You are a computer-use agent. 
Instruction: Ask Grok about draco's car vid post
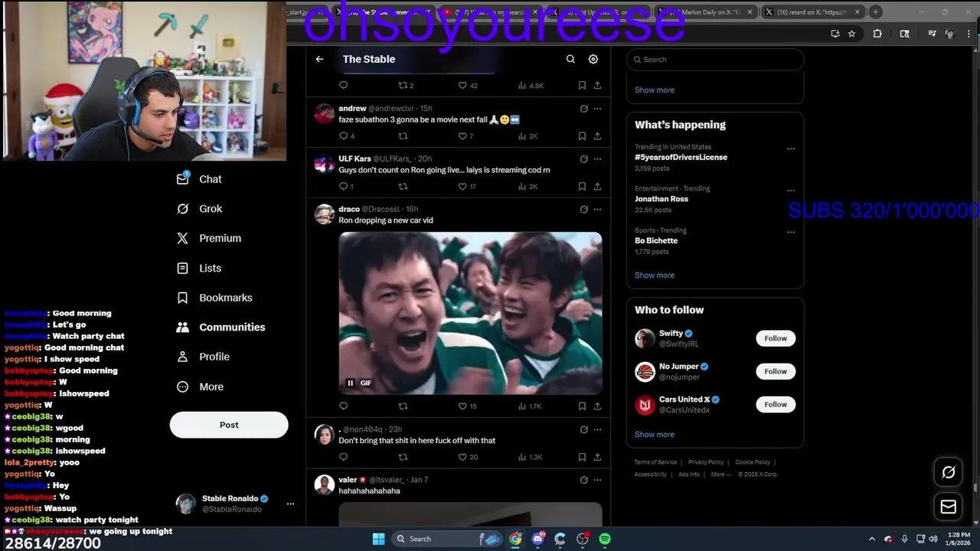[x=583, y=209]
